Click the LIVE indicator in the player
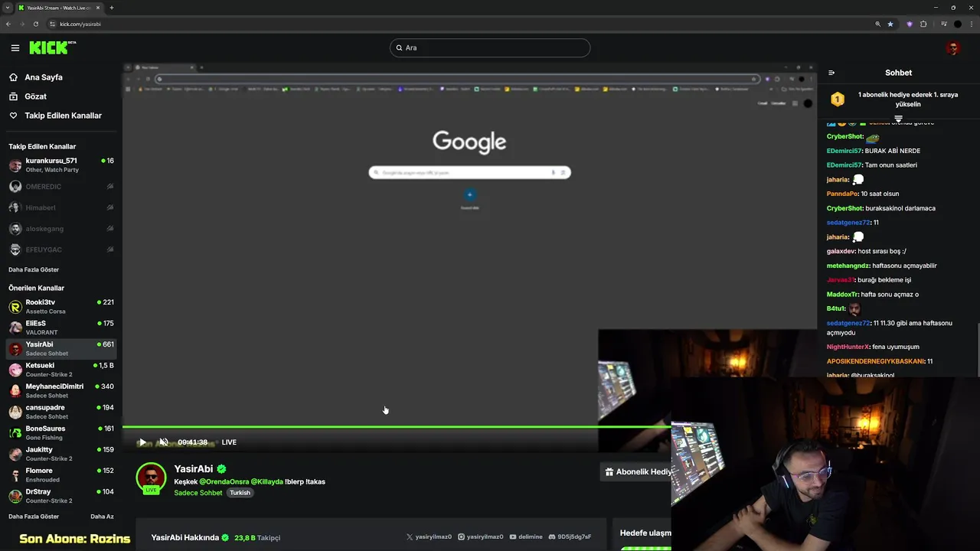Screen dimensions: 980x551 coord(229,442)
